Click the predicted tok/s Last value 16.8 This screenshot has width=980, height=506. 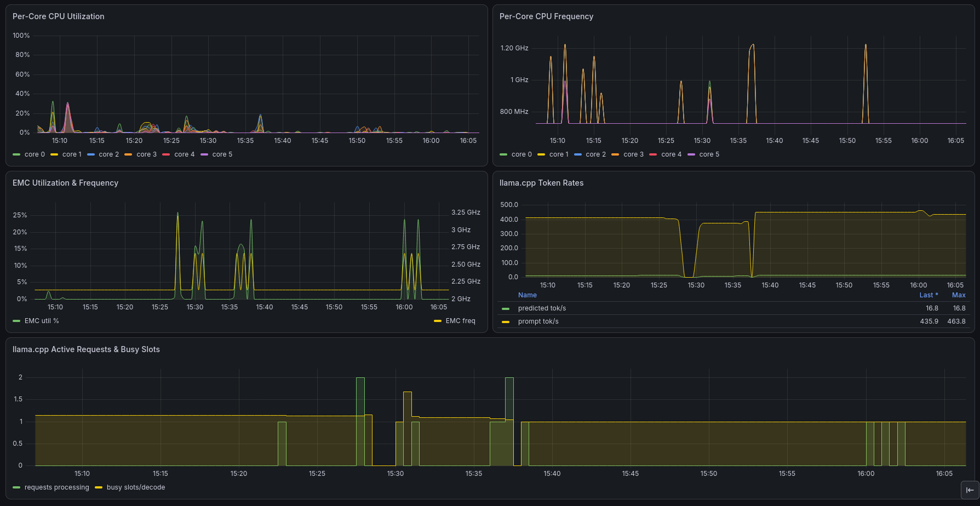click(932, 308)
